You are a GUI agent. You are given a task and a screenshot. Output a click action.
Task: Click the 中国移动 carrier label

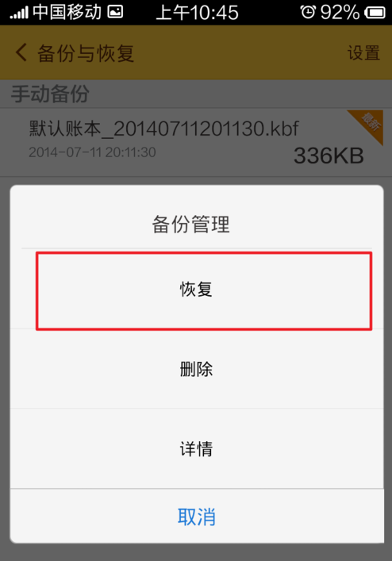coord(67,12)
